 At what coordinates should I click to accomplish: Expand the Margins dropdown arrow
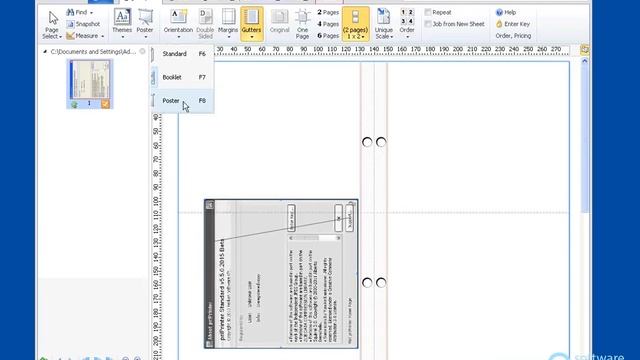229,37
